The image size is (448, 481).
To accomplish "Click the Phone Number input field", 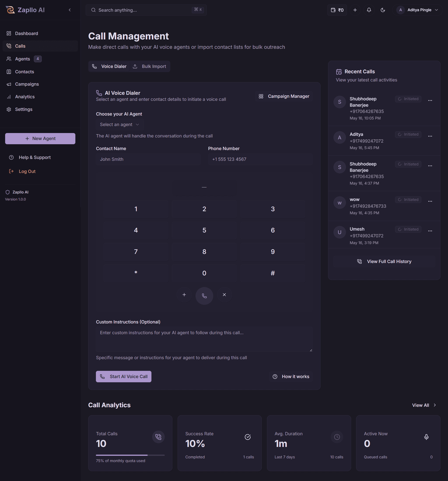I will 260,159.
